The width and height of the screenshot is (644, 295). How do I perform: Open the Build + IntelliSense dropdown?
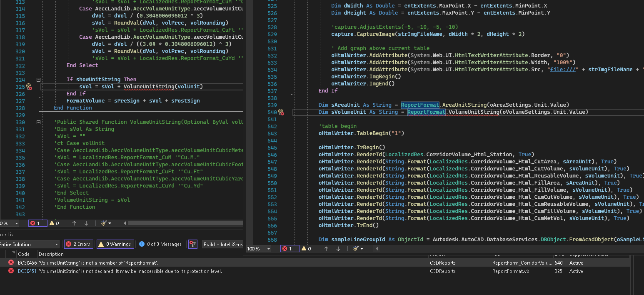tap(223, 244)
